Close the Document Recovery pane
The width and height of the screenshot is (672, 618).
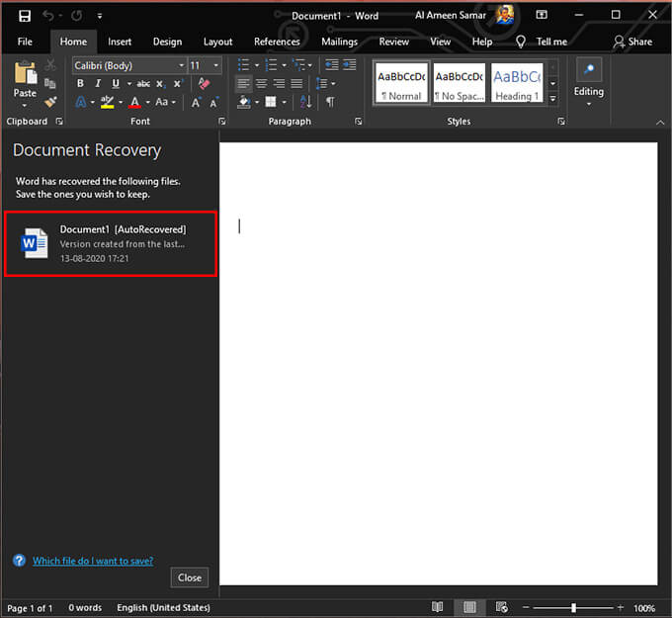190,577
